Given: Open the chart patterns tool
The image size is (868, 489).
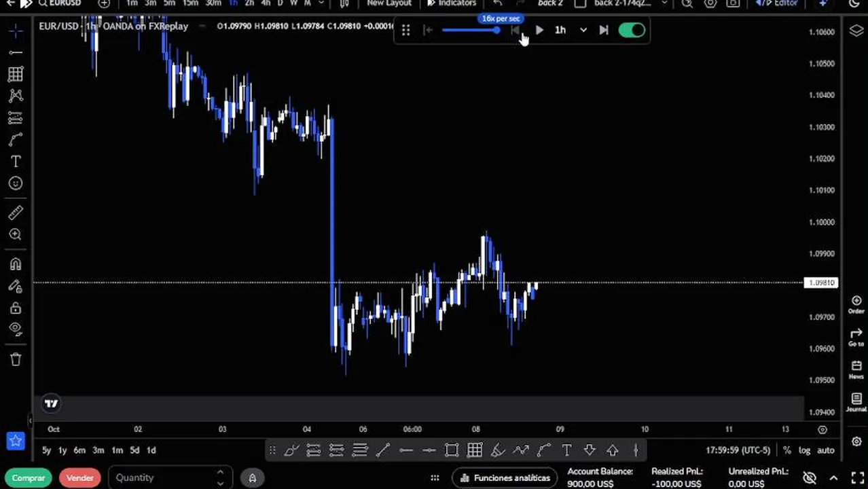Looking at the screenshot, I should click(x=16, y=96).
